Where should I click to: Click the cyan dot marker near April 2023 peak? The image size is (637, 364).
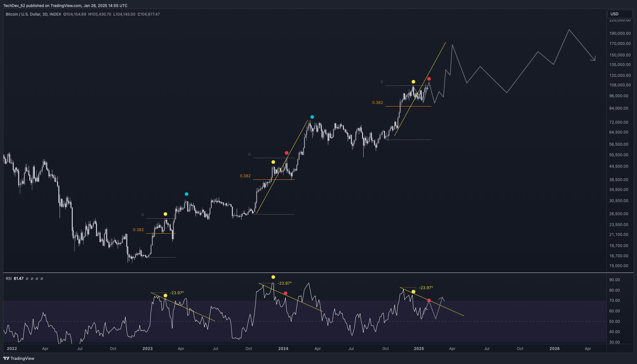tap(187, 194)
